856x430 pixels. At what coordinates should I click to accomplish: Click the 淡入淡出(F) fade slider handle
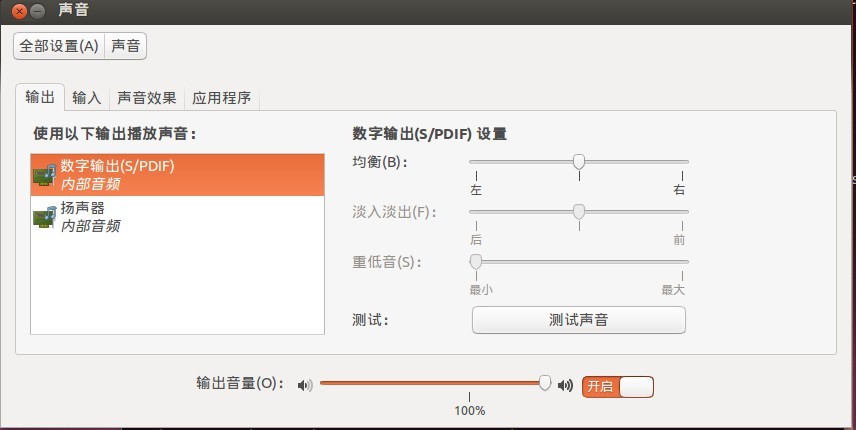tap(579, 211)
